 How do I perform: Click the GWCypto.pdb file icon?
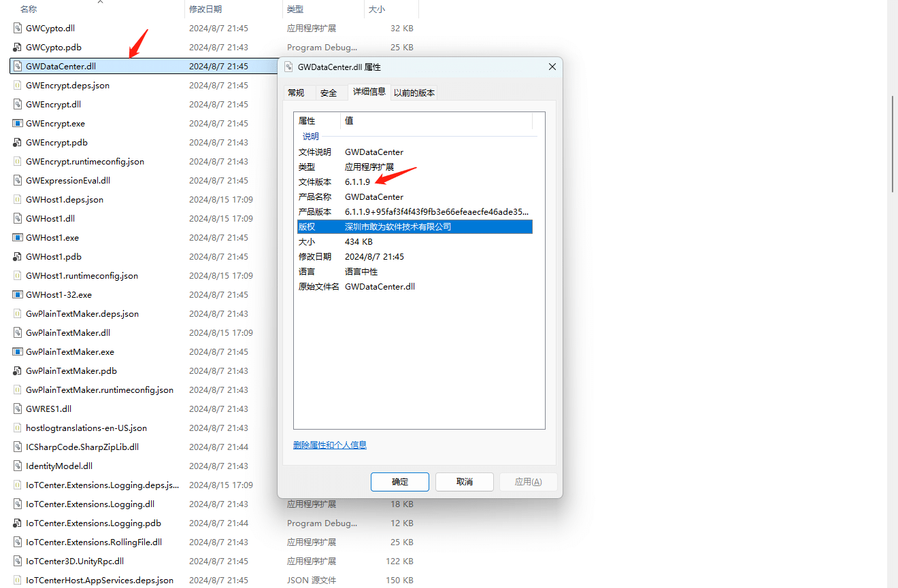point(18,48)
